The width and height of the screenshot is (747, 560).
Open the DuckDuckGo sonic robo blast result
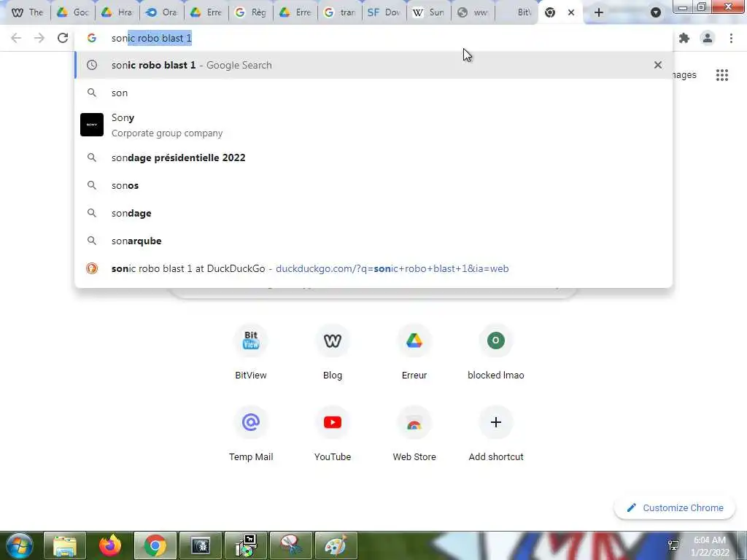coord(373,268)
